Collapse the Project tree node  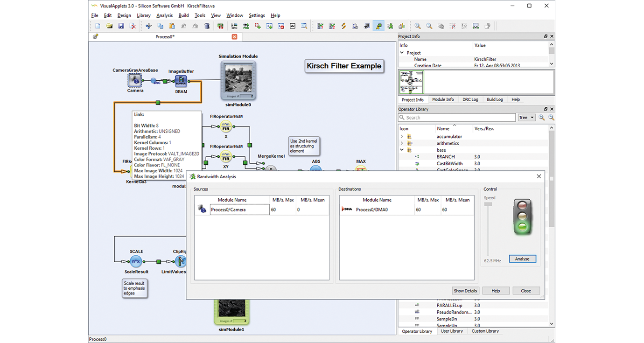pos(402,53)
